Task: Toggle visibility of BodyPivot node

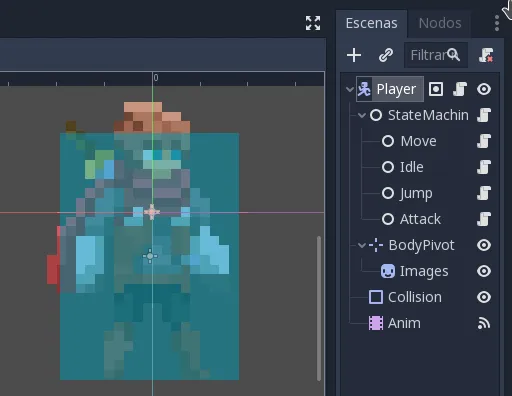Action: (x=484, y=245)
